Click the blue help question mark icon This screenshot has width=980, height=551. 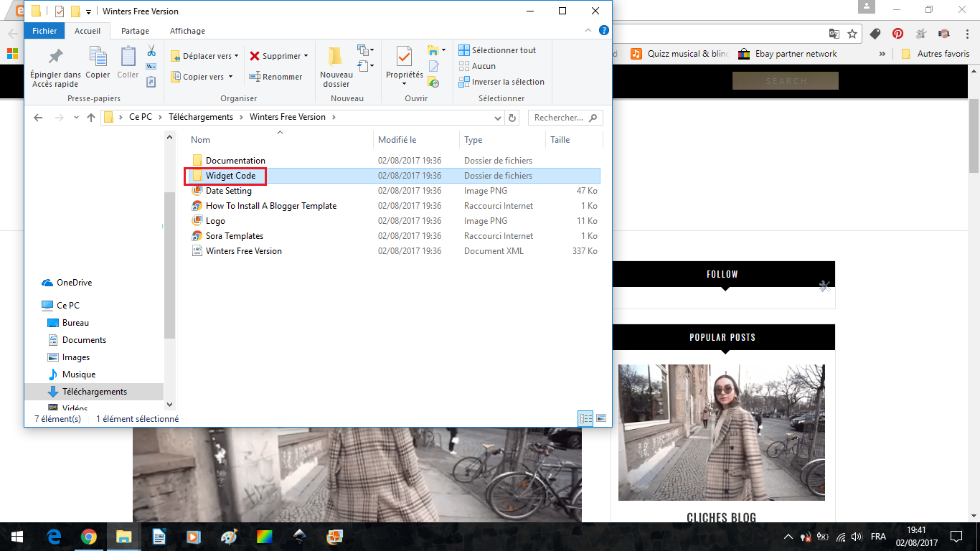pos(603,31)
